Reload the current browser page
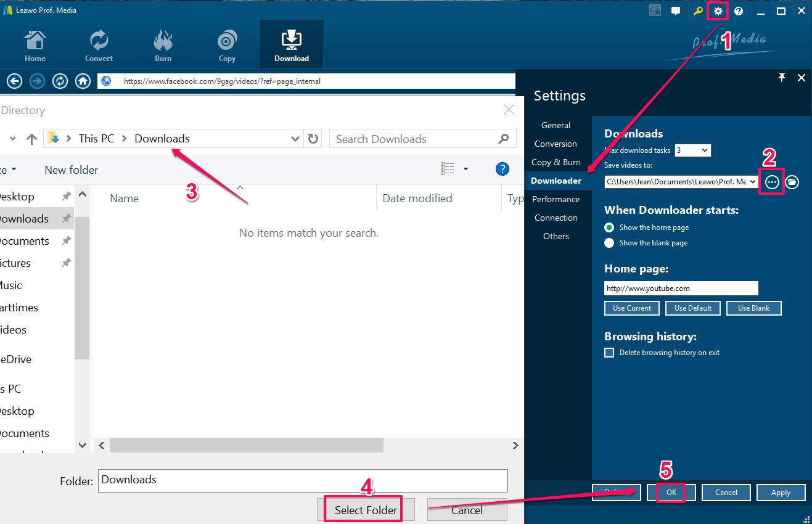The height and width of the screenshot is (524, 812). click(60, 81)
